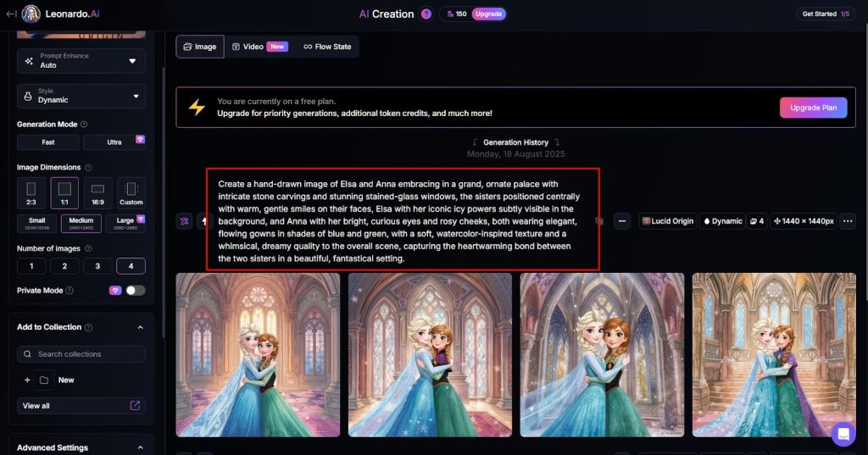Select the Ultra generation mode button
Viewport: 868px width, 455px height.
pyautogui.click(x=114, y=142)
